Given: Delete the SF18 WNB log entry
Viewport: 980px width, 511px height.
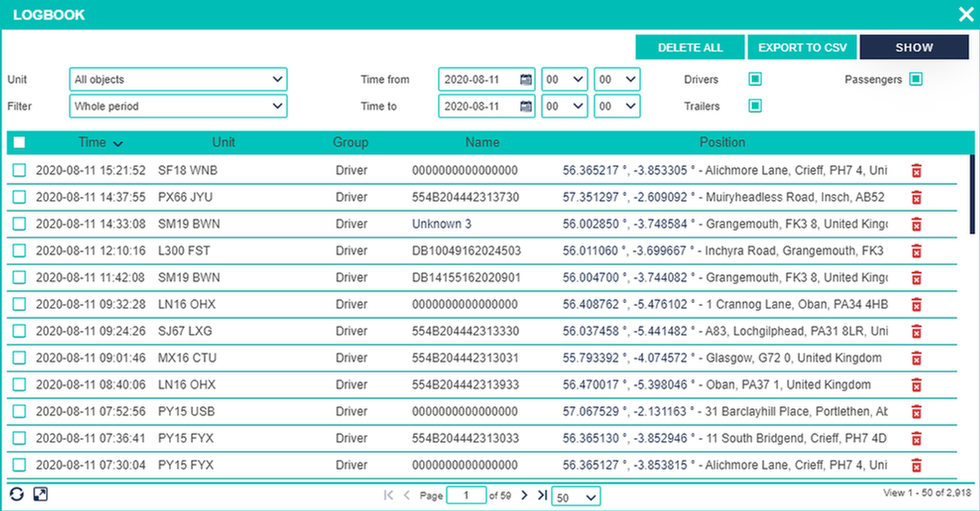Looking at the screenshot, I should point(917,170).
